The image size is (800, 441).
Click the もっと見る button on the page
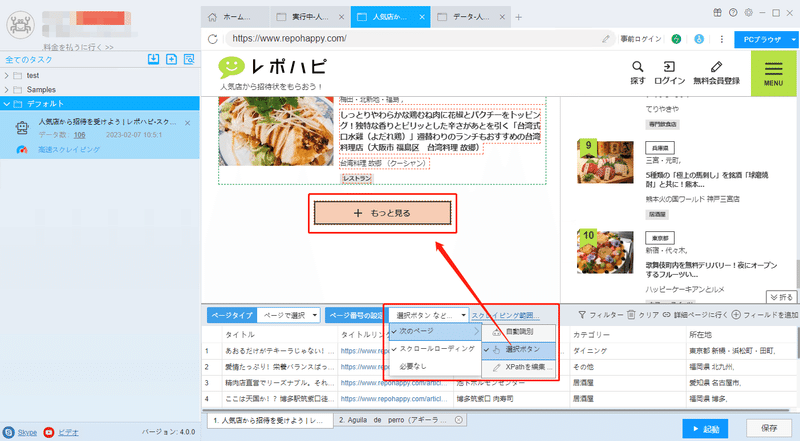tap(382, 213)
